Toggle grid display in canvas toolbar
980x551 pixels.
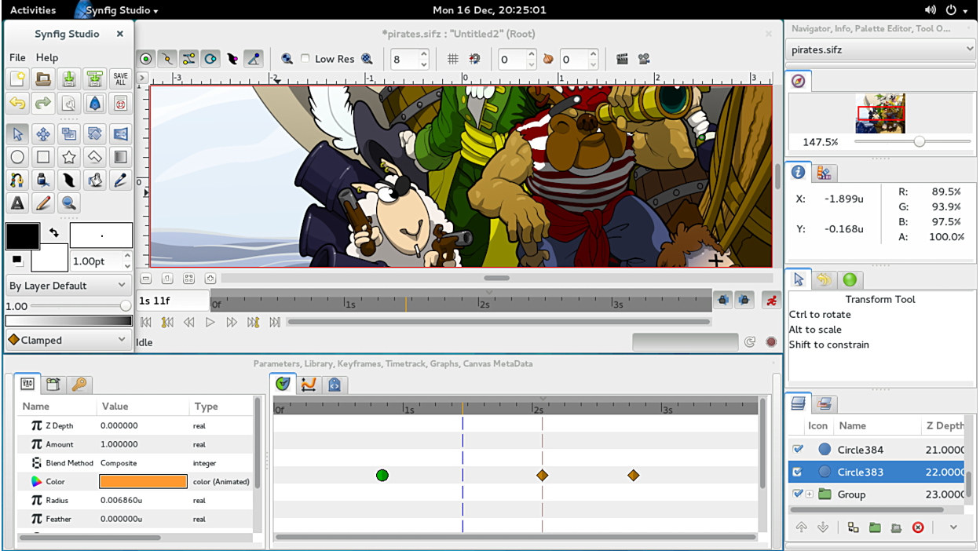[x=453, y=59]
